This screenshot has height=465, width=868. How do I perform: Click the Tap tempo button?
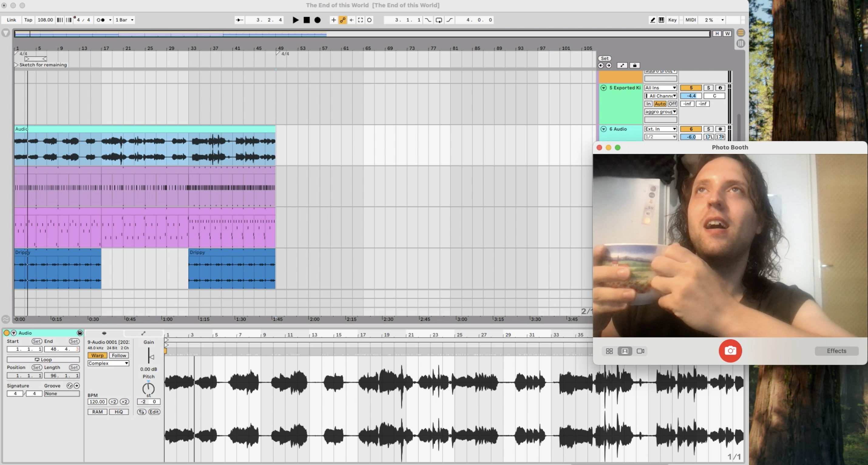click(x=28, y=20)
